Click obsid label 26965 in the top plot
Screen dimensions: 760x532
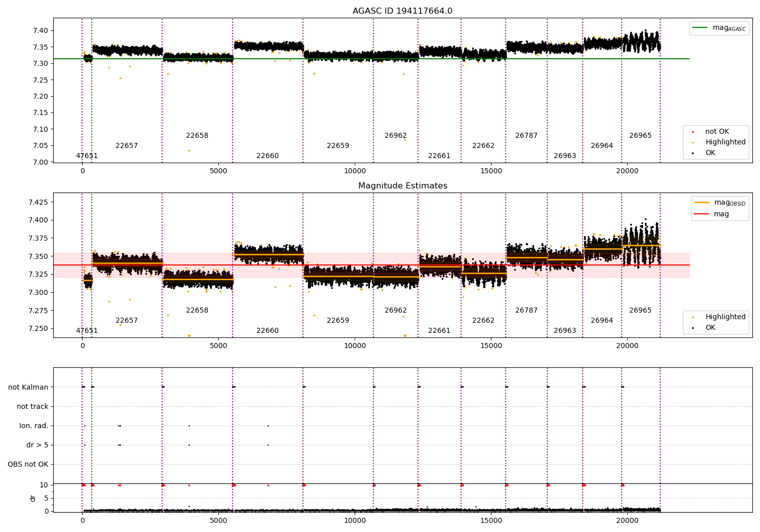point(640,136)
